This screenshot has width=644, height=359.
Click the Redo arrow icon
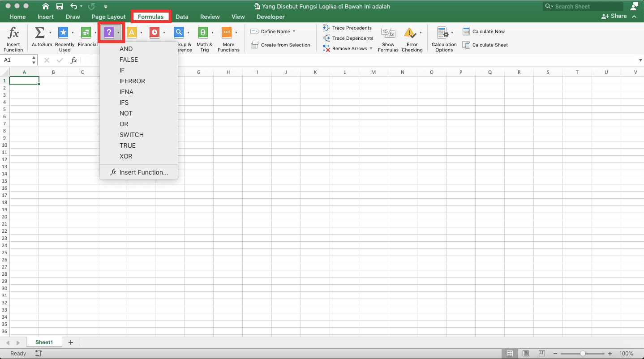[92, 7]
